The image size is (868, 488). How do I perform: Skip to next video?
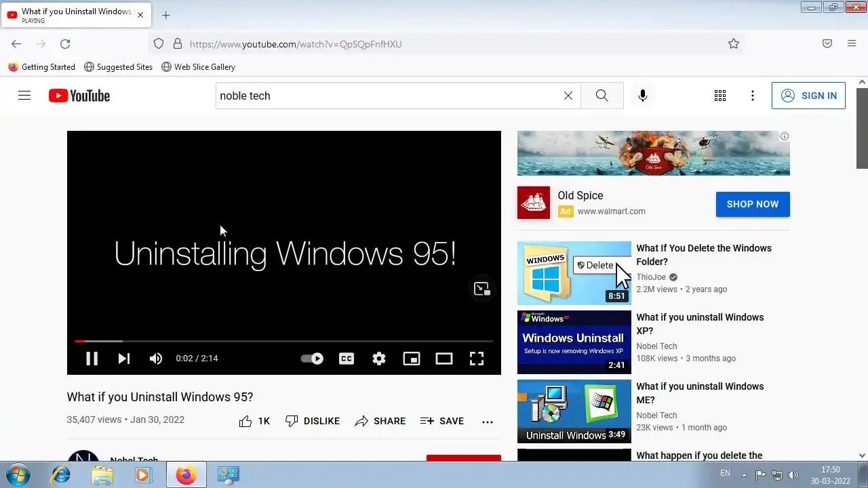pos(123,359)
